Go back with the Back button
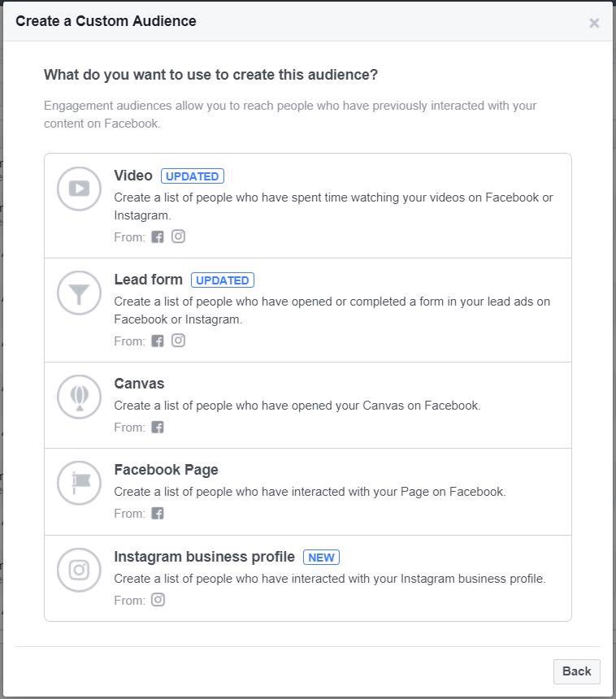The width and height of the screenshot is (616, 699). [577, 671]
